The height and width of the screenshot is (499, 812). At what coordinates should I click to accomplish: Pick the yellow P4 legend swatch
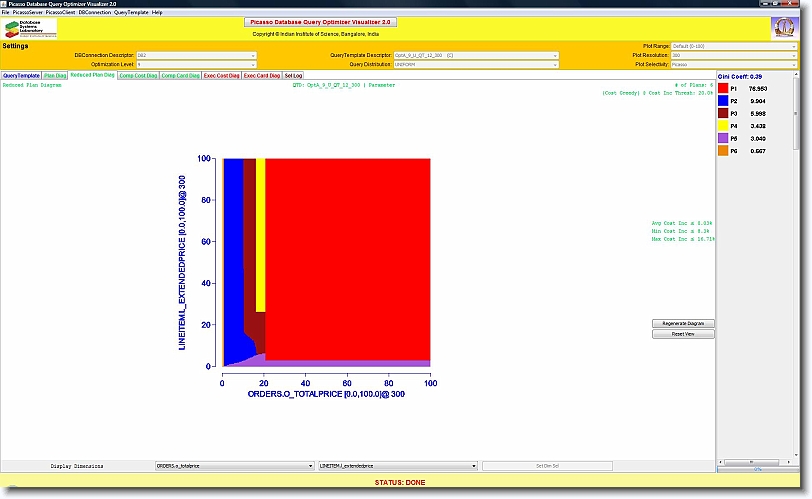(724, 126)
